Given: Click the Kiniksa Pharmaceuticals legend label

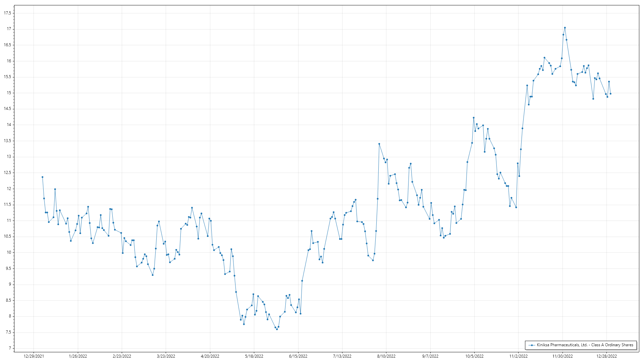Looking at the screenshot, I should pyautogui.click(x=585, y=345).
